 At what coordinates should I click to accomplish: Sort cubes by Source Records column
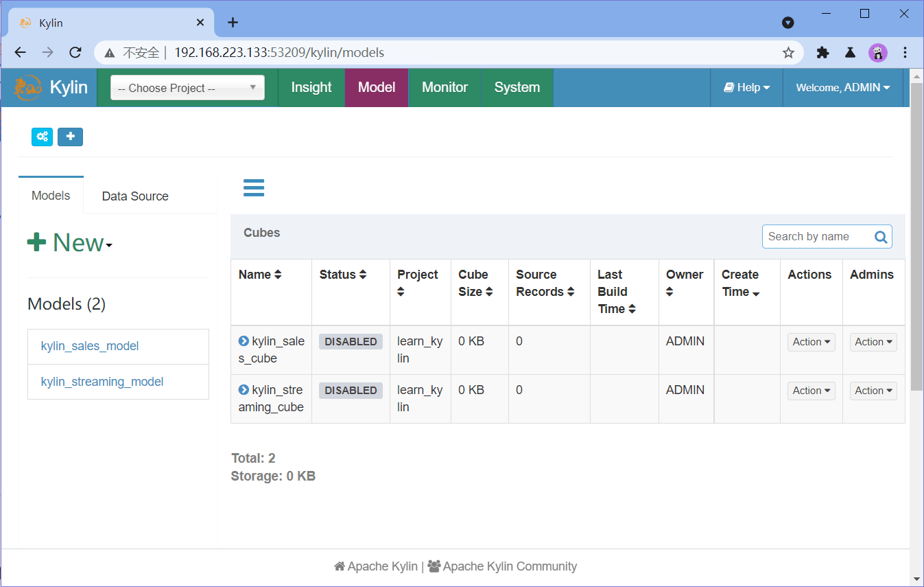pyautogui.click(x=545, y=283)
